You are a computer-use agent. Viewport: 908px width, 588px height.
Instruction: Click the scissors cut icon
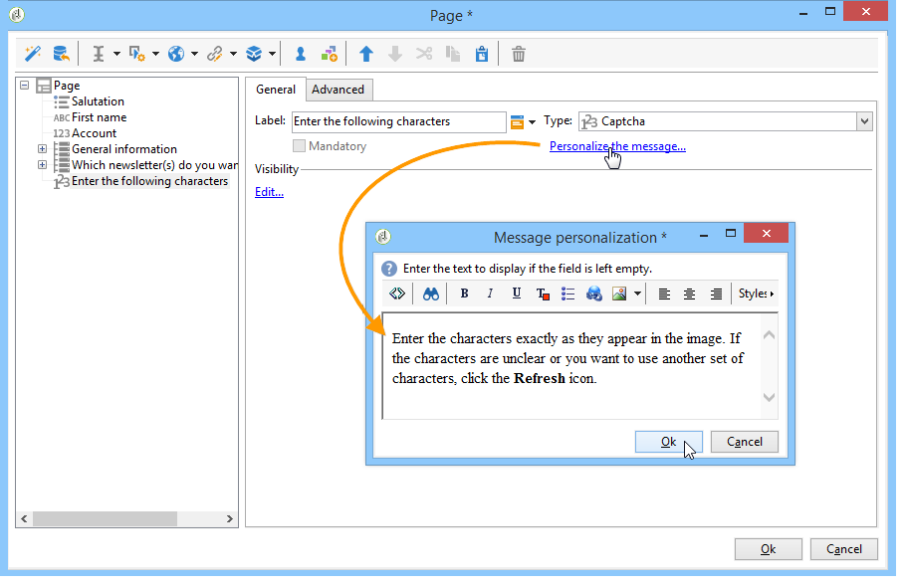(x=424, y=54)
